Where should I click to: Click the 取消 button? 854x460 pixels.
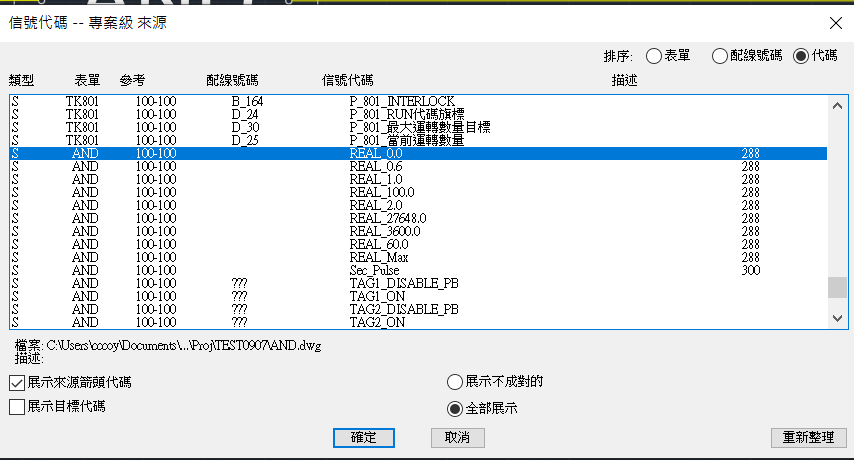click(x=458, y=438)
